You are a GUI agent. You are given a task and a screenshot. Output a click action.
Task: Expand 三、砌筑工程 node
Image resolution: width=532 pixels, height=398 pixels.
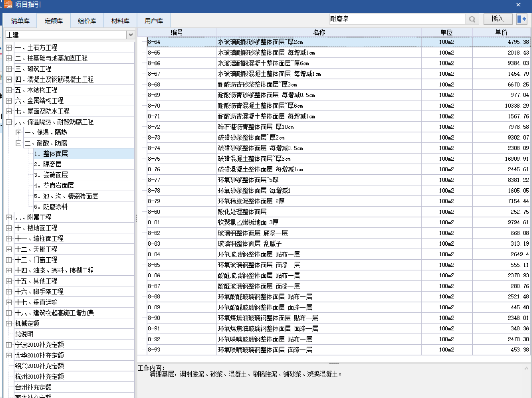point(9,69)
